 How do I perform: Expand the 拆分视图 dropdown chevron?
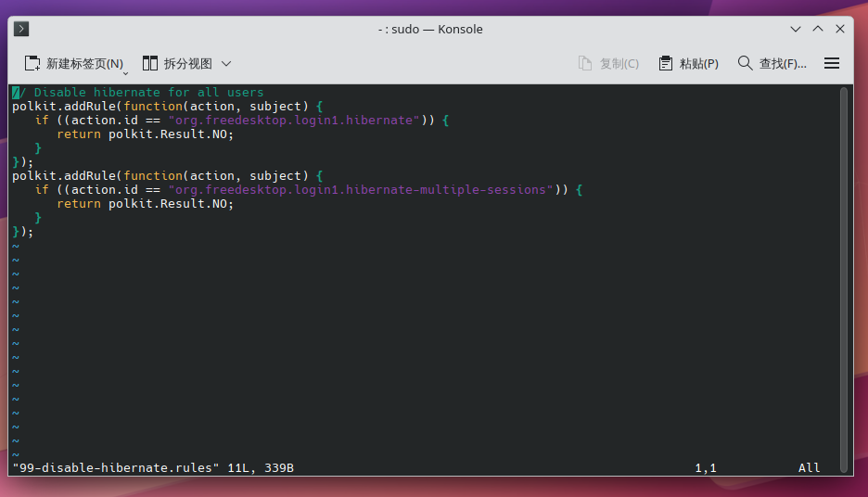click(x=226, y=64)
